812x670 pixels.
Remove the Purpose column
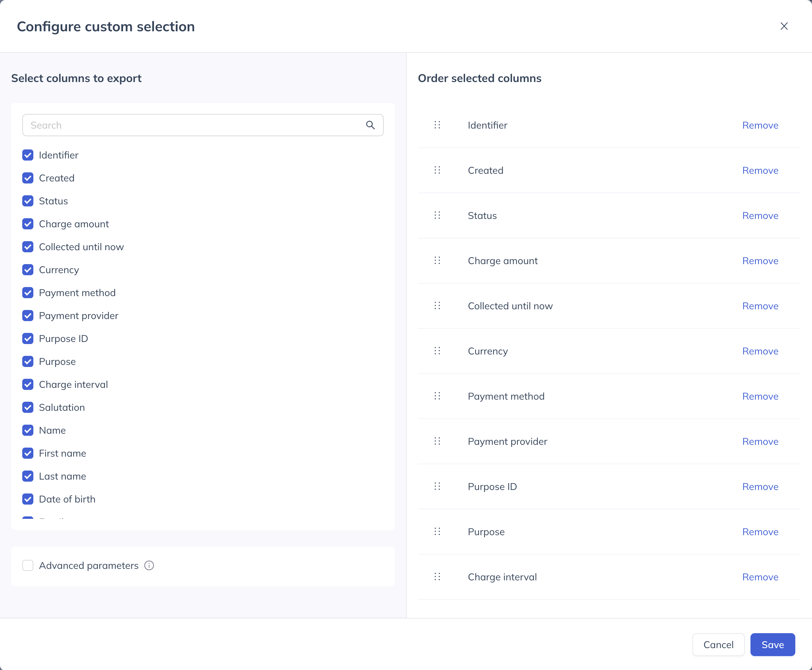click(760, 531)
